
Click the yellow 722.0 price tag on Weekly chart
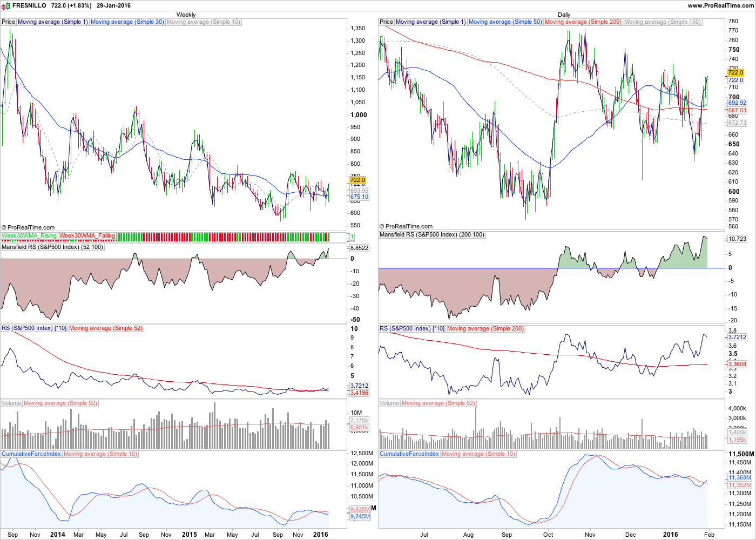(x=357, y=180)
